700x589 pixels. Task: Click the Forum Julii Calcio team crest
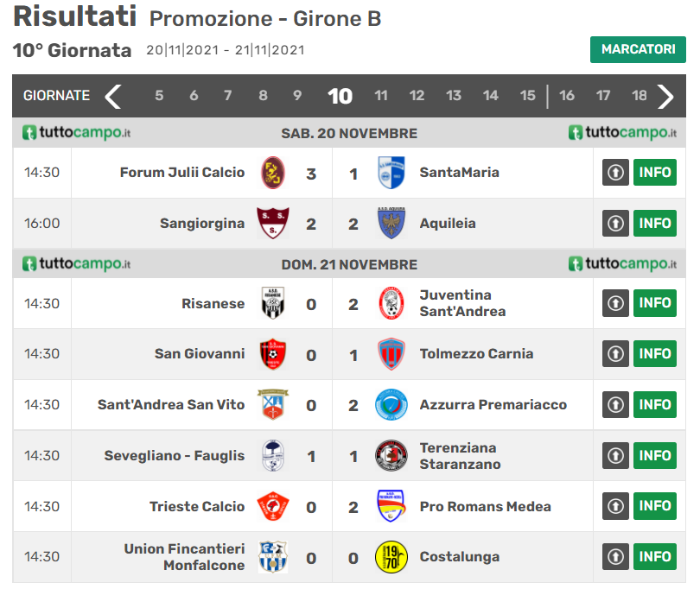point(273,172)
